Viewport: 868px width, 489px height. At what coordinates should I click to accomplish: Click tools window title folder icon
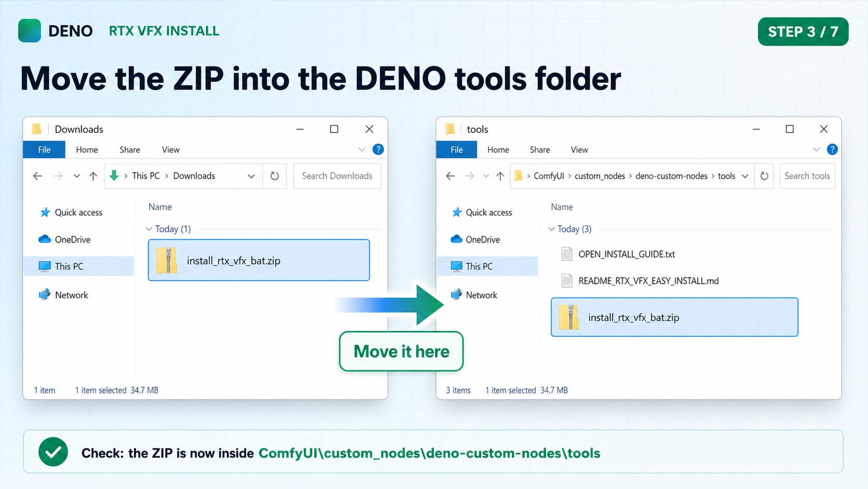tap(450, 129)
